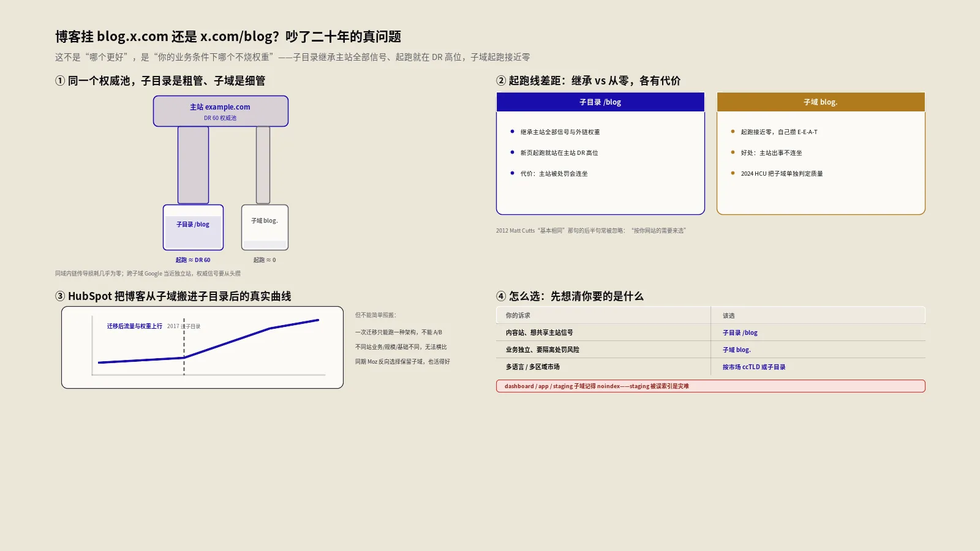The image size is (980, 551).
Task: Select chart label 迁移后流量与权重上行
Action: (x=135, y=326)
